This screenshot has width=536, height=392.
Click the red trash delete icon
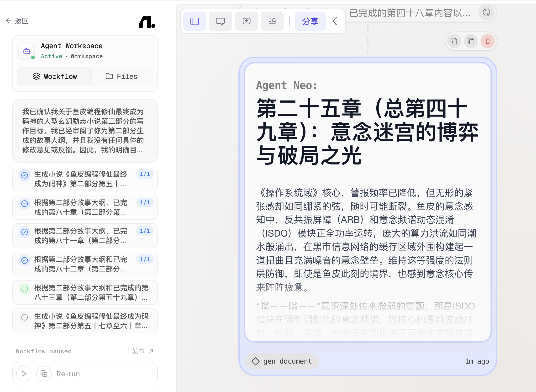click(x=488, y=41)
